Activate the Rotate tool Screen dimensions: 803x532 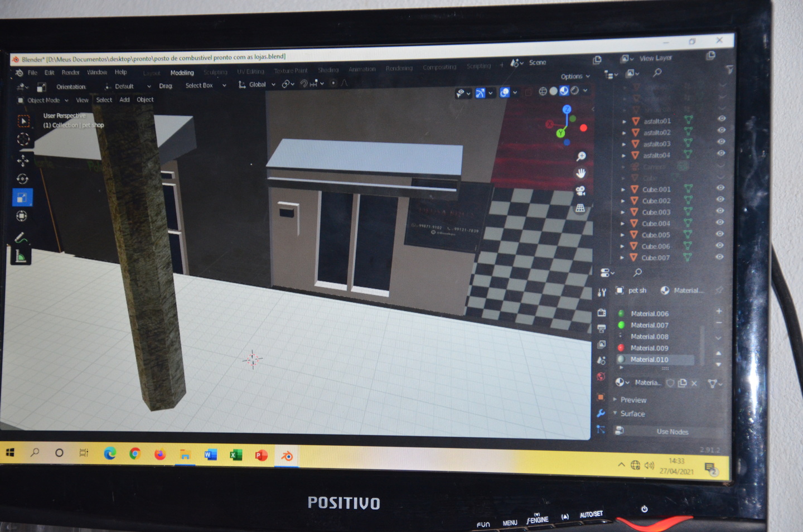coord(23,179)
